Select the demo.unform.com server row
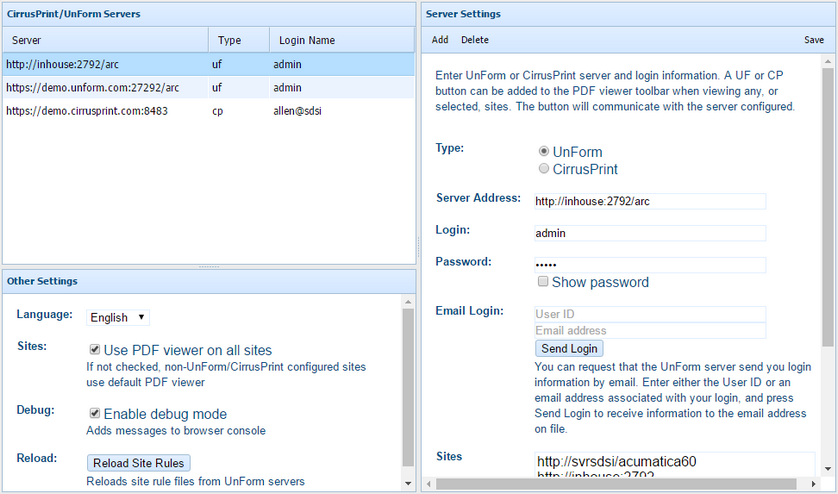838x494 pixels. 93,88
